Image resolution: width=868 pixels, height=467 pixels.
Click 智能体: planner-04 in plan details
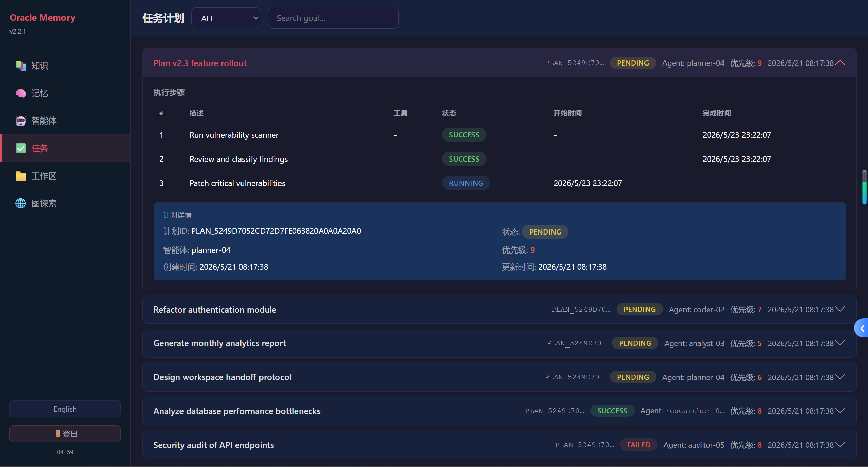197,250
